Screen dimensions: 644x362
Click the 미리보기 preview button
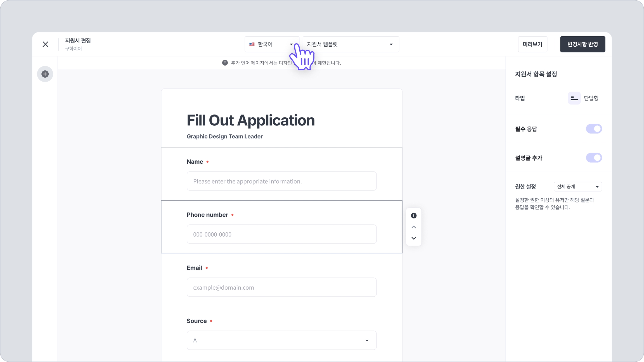(x=532, y=44)
